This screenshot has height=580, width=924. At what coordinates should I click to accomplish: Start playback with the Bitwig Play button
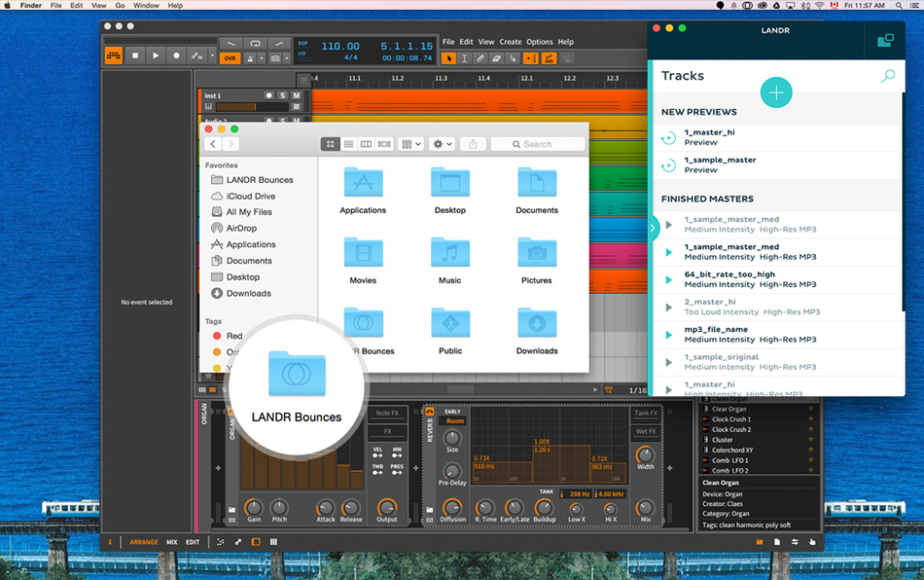pyautogui.click(x=155, y=56)
